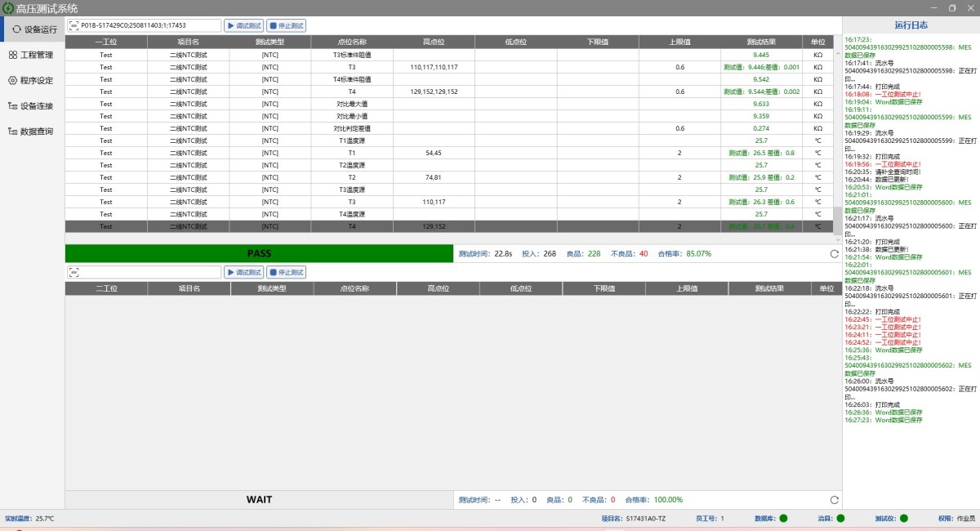Click station one's 停止测试 button

tap(286, 25)
